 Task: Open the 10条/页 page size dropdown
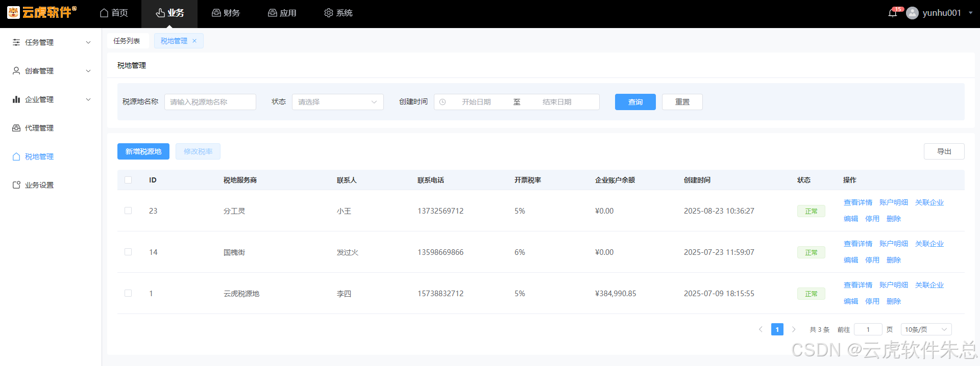925,329
